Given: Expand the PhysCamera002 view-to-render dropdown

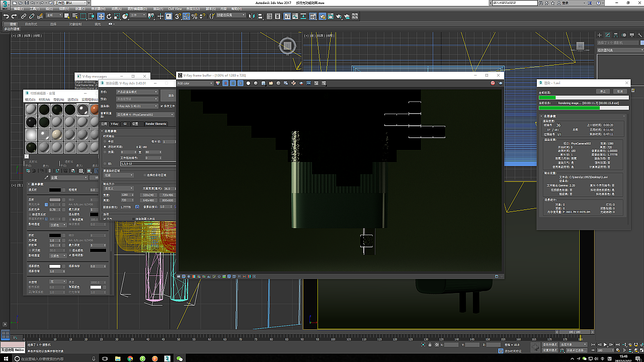Looking at the screenshot, I should (145, 115).
